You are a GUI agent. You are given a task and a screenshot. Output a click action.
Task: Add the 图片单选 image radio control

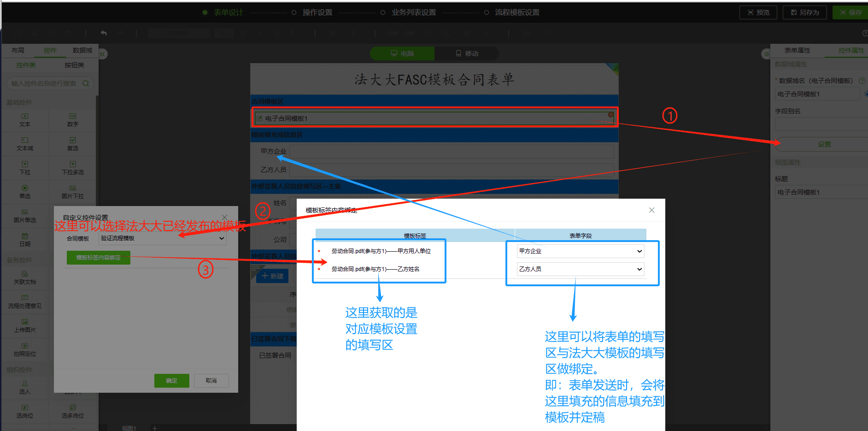tap(25, 216)
